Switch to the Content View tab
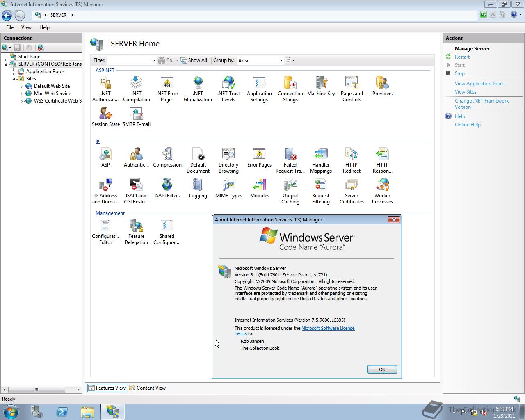Viewport: 525px width, 420px height. (x=147, y=388)
